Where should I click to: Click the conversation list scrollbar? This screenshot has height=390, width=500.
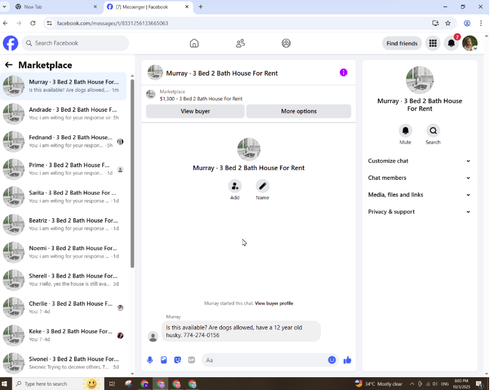coord(132,173)
